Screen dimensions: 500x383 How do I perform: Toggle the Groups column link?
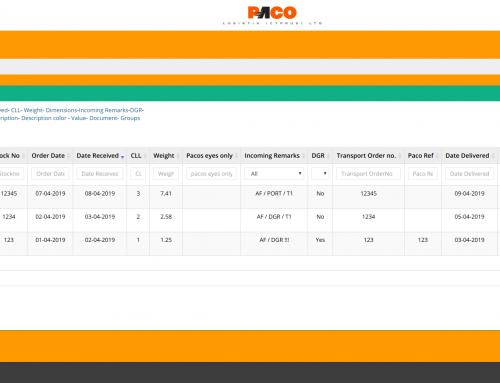click(x=130, y=118)
